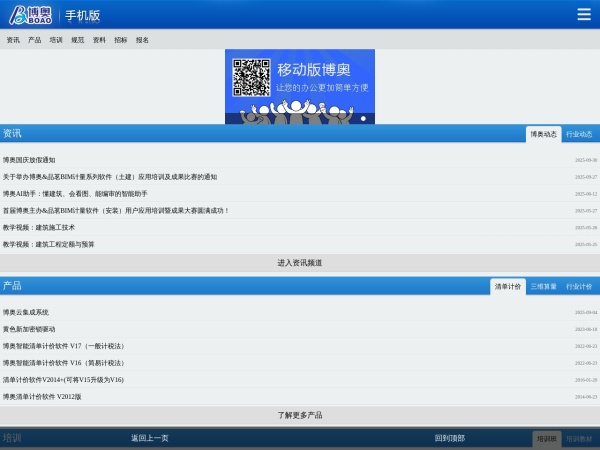Open 教学视频：建筑施工技术
600x450 pixels.
39,227
